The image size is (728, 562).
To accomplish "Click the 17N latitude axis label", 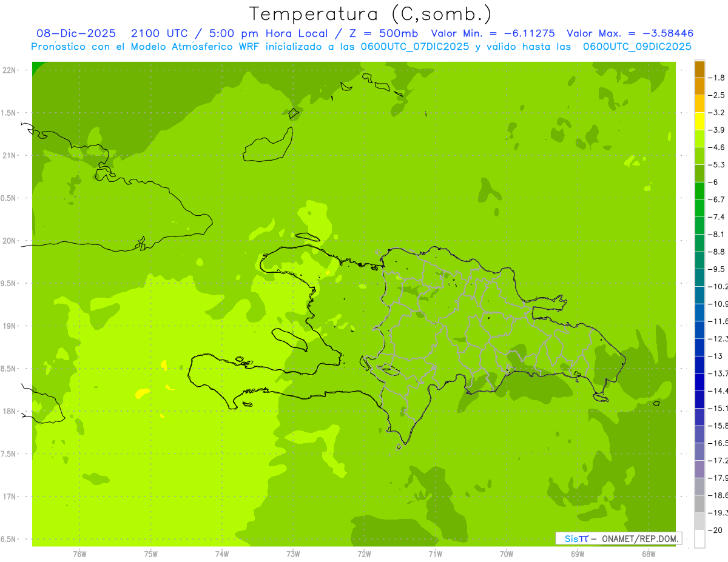I will (x=9, y=497).
